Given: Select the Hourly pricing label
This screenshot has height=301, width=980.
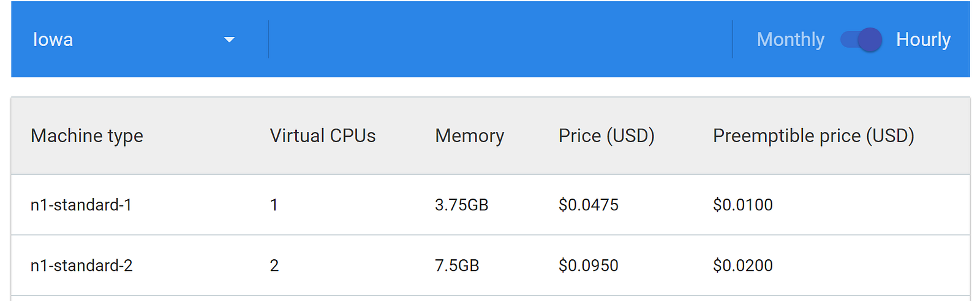Looking at the screenshot, I should [x=923, y=40].
